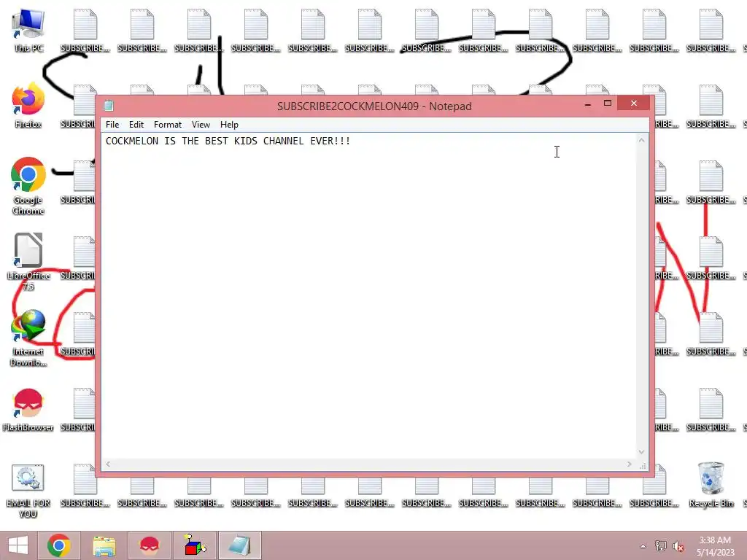Select the EMAIL FOR YOU desktop icon
747x560 pixels.
point(28,491)
